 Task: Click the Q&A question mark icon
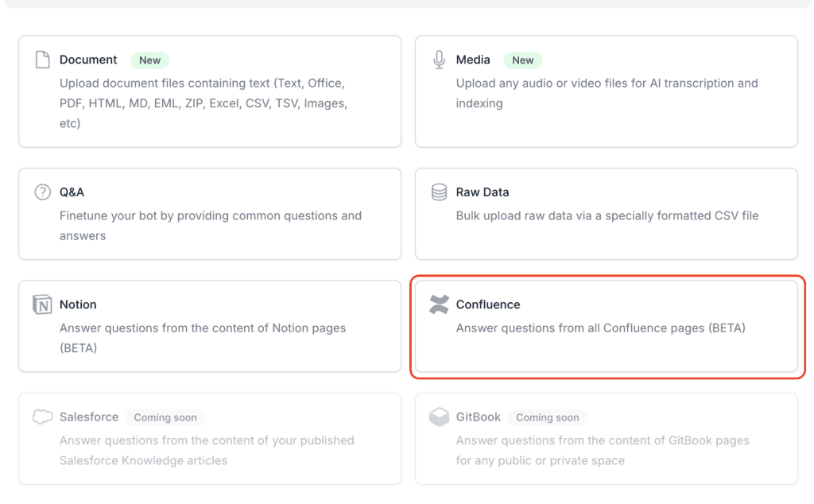[x=42, y=192]
